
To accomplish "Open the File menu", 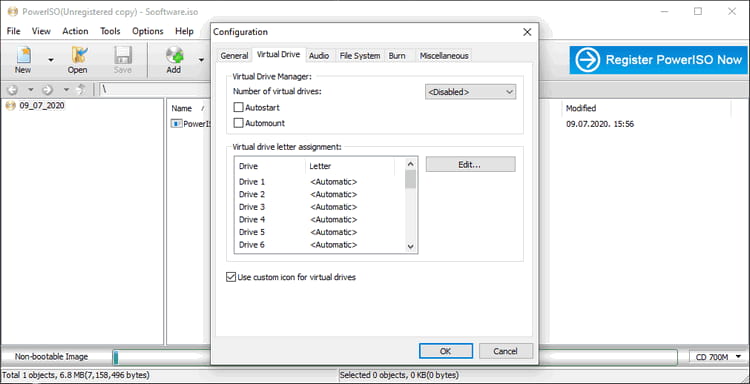I will coord(13,31).
